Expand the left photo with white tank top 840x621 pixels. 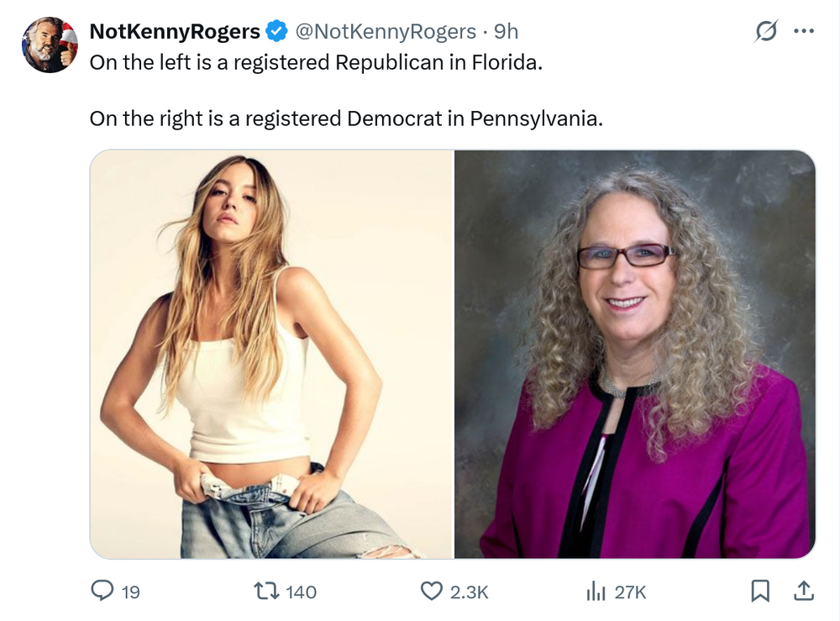[x=271, y=354]
